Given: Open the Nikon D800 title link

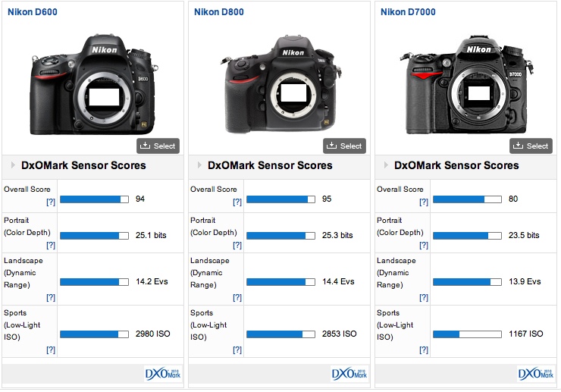Looking at the screenshot, I should [219, 12].
